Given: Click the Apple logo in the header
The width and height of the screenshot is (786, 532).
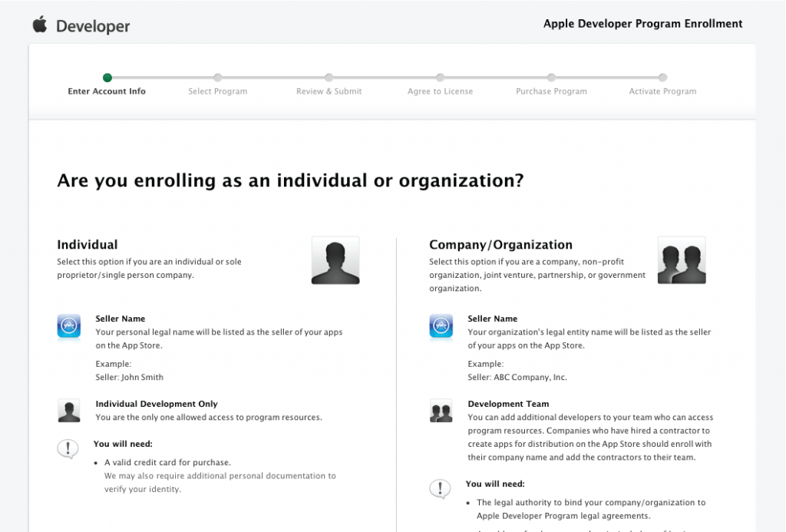Looking at the screenshot, I should coord(40,24).
